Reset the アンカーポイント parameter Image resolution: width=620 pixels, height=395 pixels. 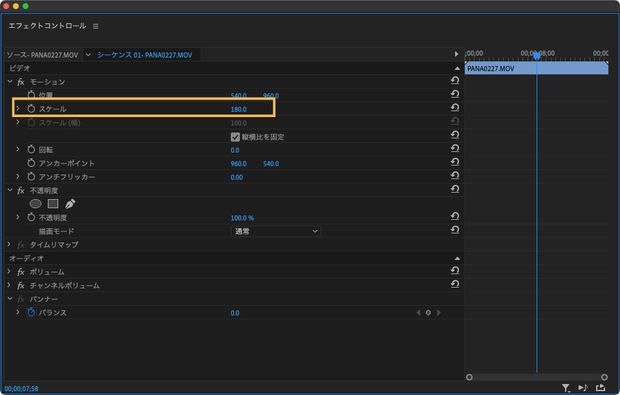pos(455,162)
